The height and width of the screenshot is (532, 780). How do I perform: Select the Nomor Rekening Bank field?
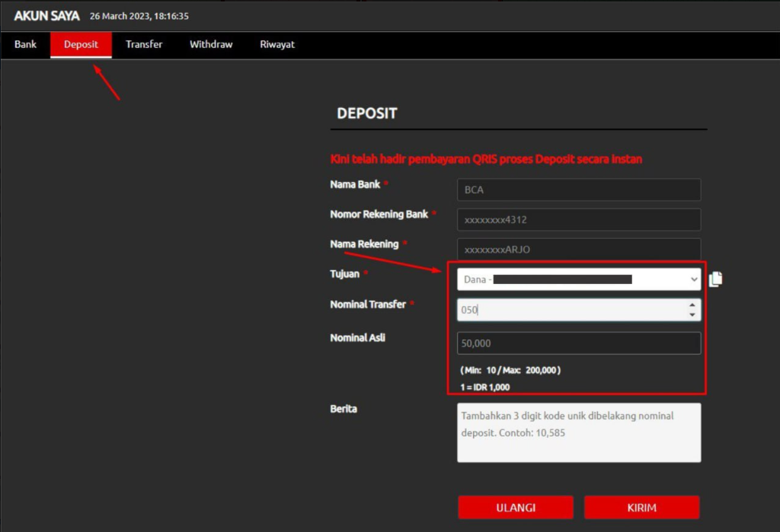tap(578, 220)
